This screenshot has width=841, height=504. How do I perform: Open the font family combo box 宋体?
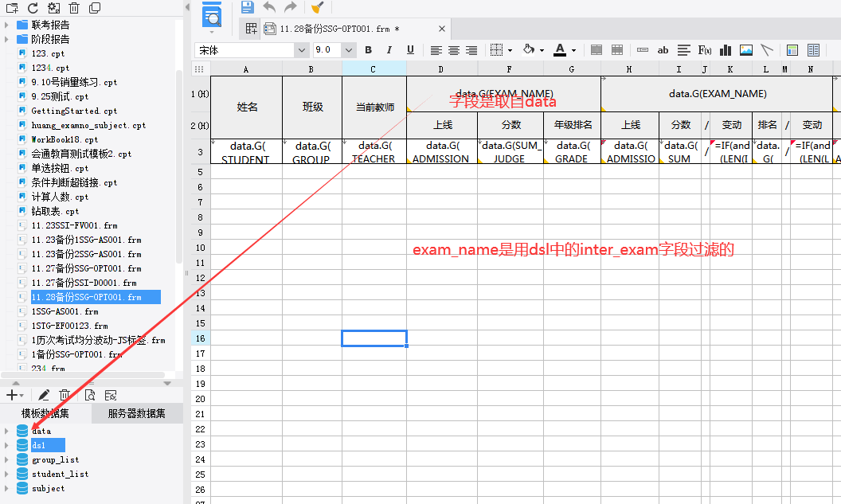click(252, 50)
